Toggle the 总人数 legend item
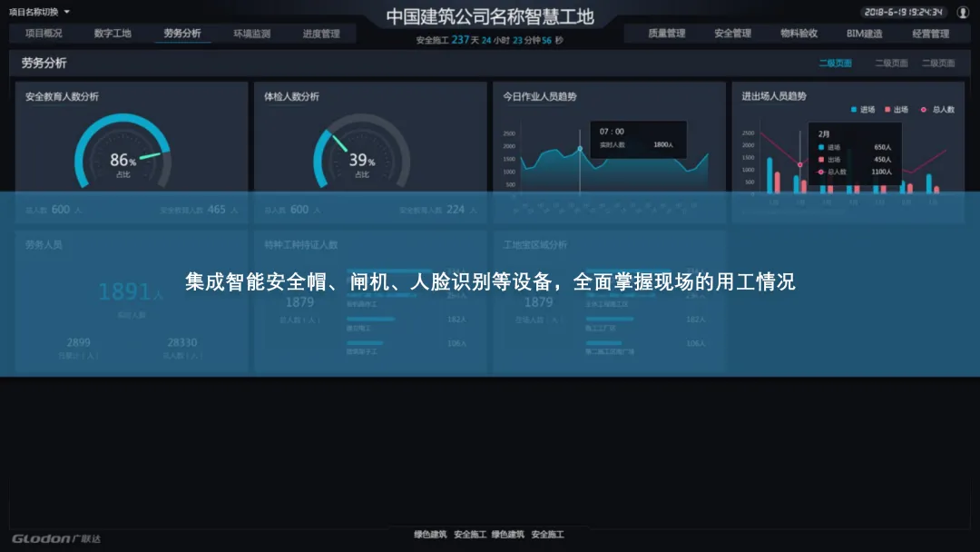The height and width of the screenshot is (552, 980). (x=937, y=109)
